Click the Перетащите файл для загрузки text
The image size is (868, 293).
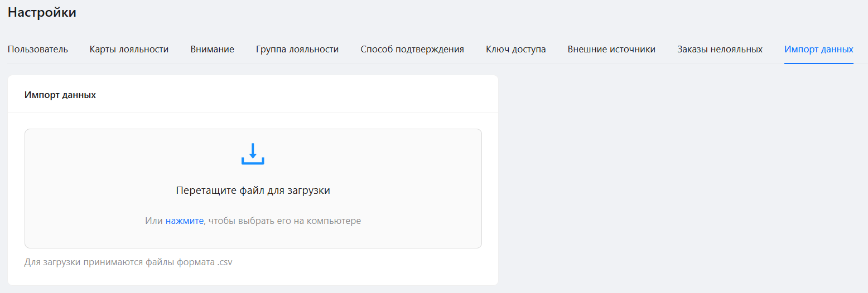click(x=253, y=191)
